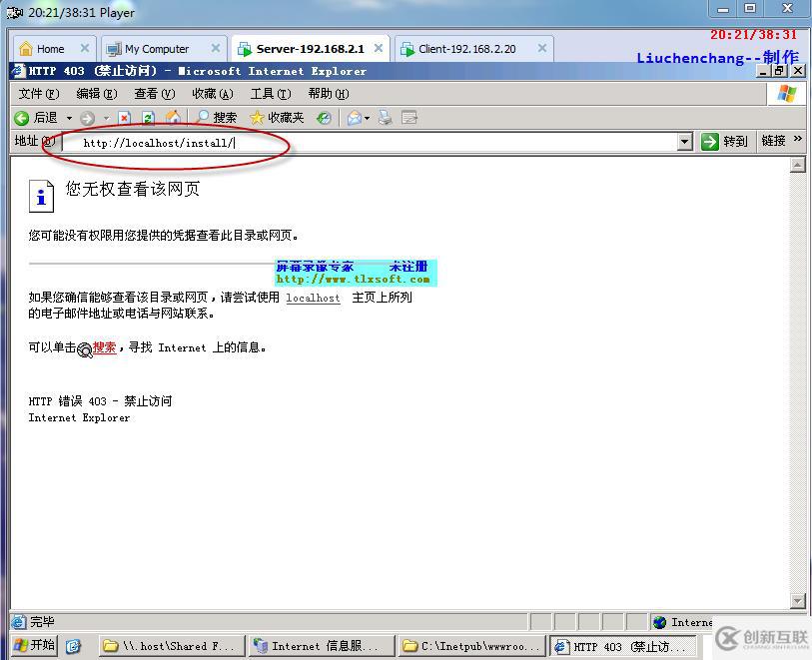The height and width of the screenshot is (660, 812).
Task: Click the page scrollbar up arrow
Action: (797, 165)
